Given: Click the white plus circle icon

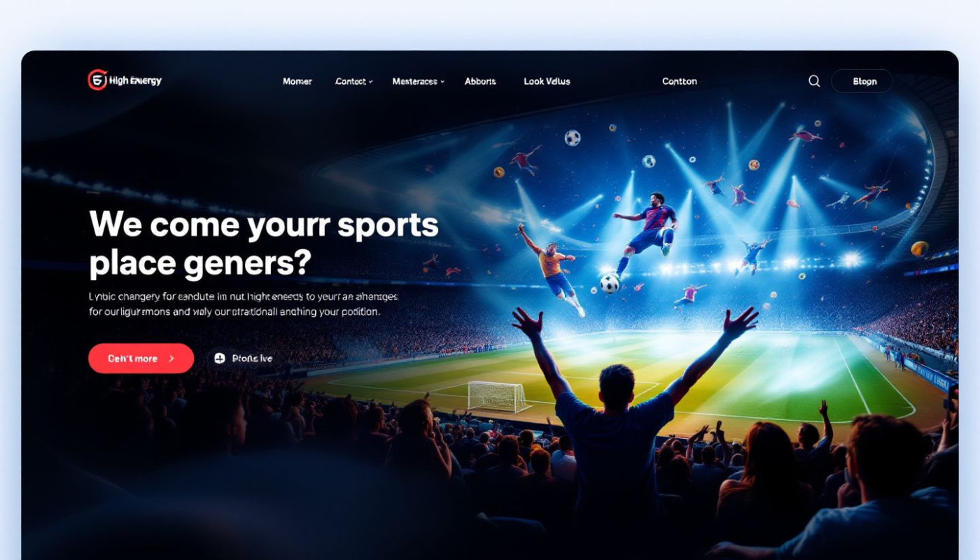Looking at the screenshot, I should (219, 358).
